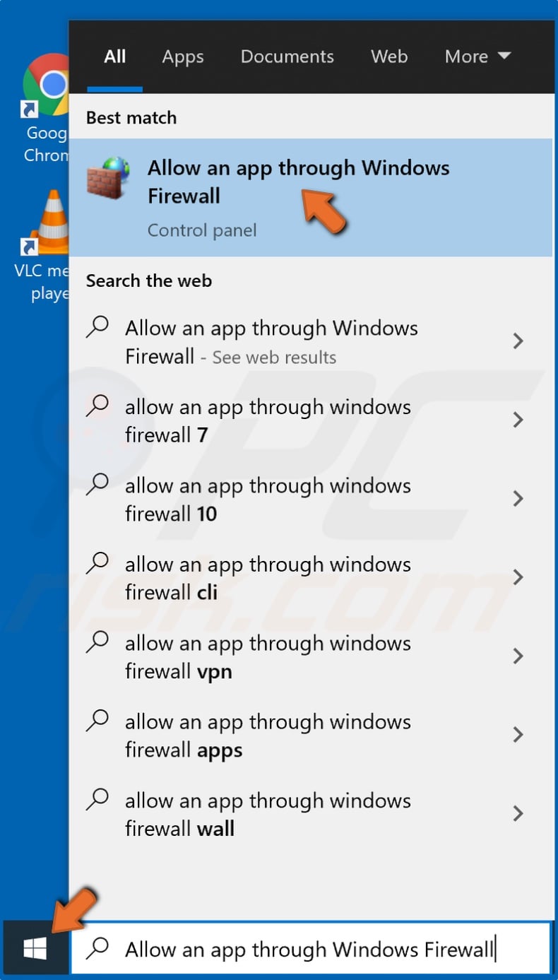The height and width of the screenshot is (980, 558).
Task: Click inside the taskbar search input field
Action: pos(304,949)
